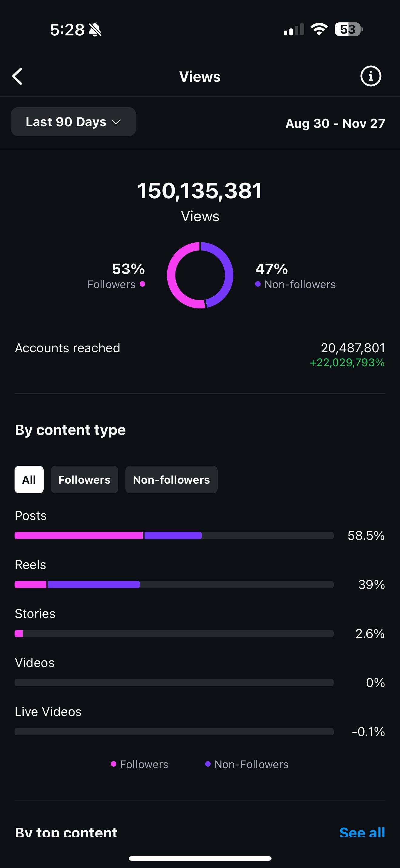Image resolution: width=400 pixels, height=868 pixels.
Task: Tap the silent mode bell icon
Action: (x=95, y=30)
